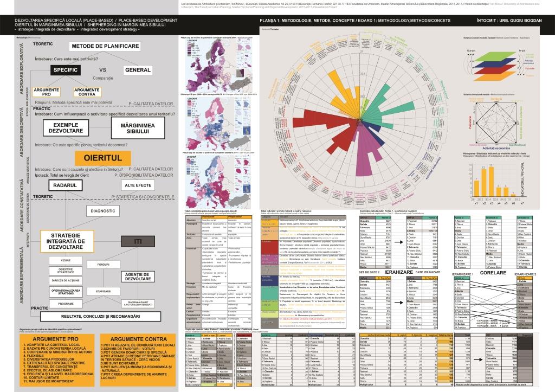Select the ARGUMENTE CONTRA small box
Screen dimensions: 555x392
tap(87, 92)
